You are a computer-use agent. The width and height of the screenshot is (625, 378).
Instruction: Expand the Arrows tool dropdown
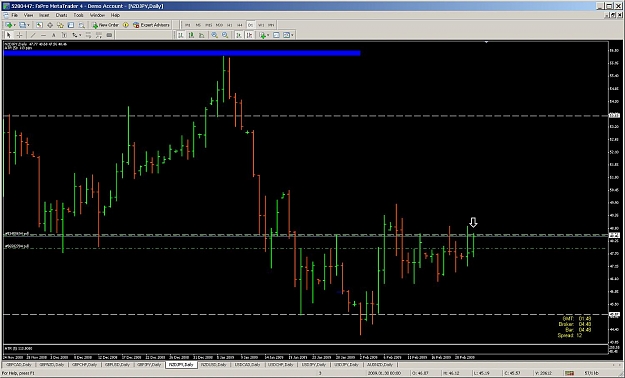[x=80, y=35]
